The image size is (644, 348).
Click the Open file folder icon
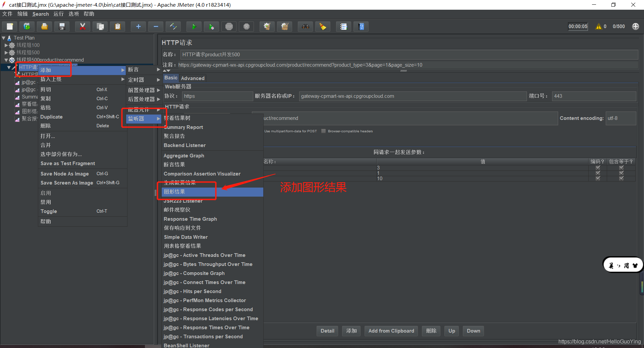tap(44, 26)
